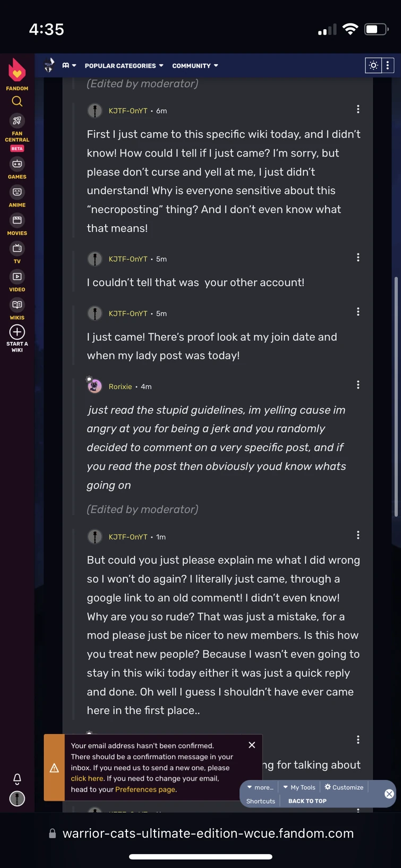This screenshot has height=868, width=401.
Task: Open the Community dropdown
Action: point(195,65)
